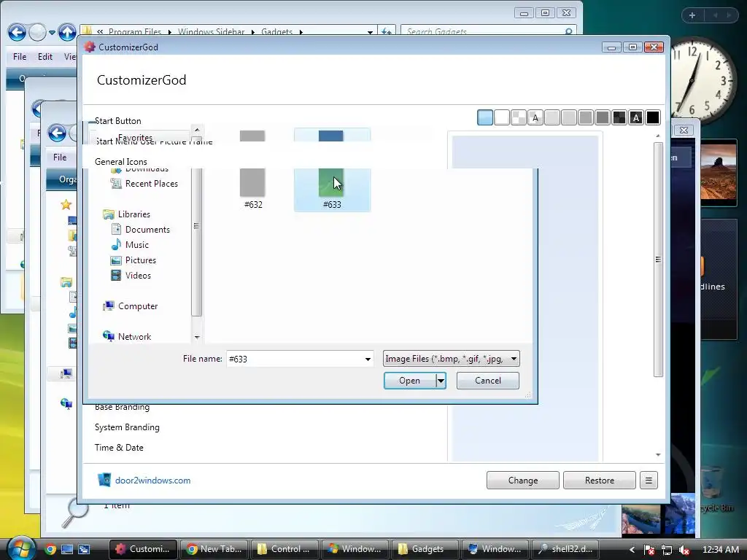747x560 pixels.
Task: Click the navigation pane scroll-up arrow
Action: (x=197, y=130)
